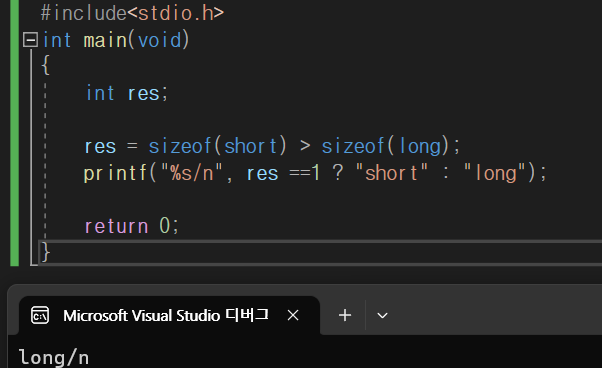This screenshot has width=602, height=368.
Task: Click the sizeof(short) expression
Action: [x=218, y=146]
